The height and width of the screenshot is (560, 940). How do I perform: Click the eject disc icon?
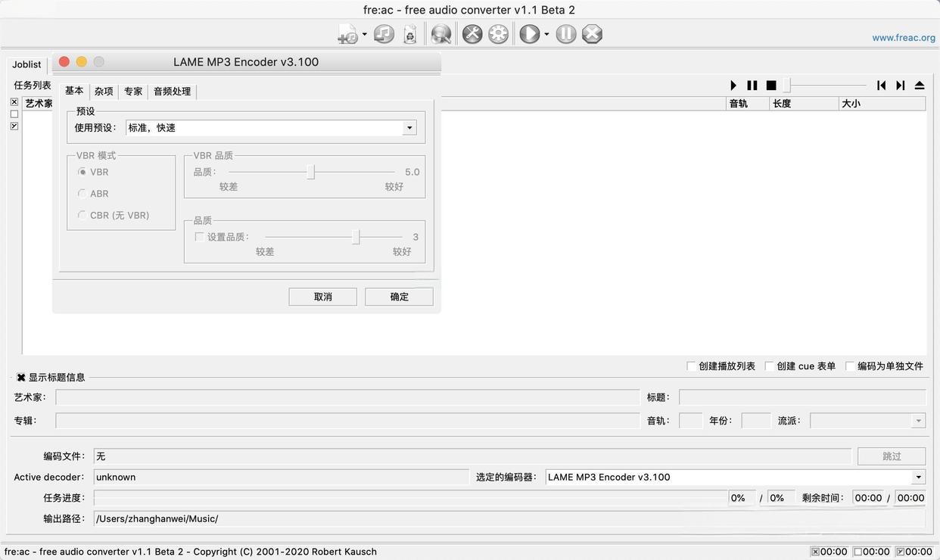click(920, 86)
